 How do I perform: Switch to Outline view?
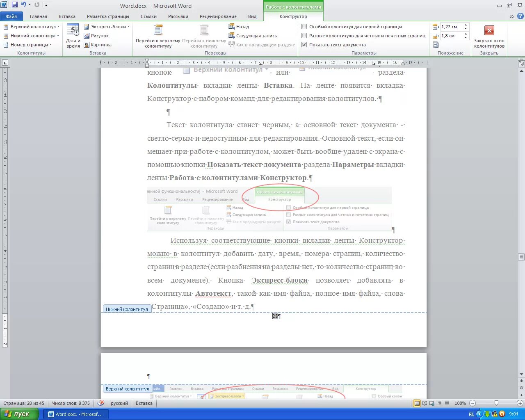pyautogui.click(x=440, y=403)
